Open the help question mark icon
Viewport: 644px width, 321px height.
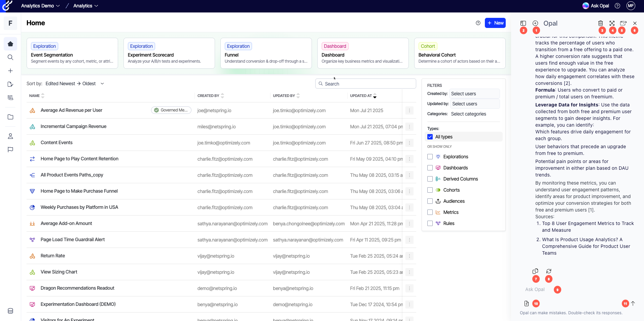pyautogui.click(x=617, y=6)
